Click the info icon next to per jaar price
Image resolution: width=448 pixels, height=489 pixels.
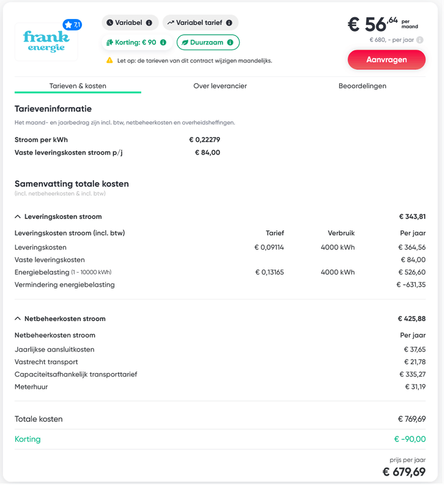420,40
